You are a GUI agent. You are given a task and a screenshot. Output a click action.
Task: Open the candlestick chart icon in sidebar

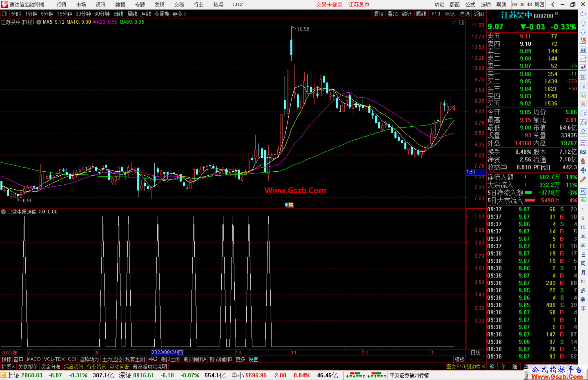pos(583,68)
